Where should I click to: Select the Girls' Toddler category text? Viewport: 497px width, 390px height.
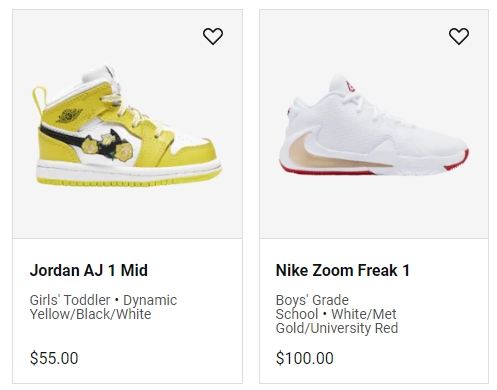[x=70, y=300]
